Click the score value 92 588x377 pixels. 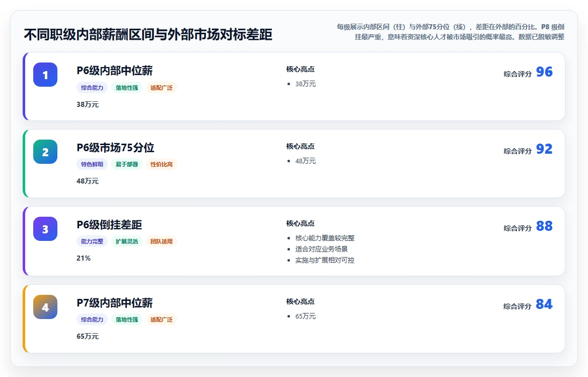point(544,149)
